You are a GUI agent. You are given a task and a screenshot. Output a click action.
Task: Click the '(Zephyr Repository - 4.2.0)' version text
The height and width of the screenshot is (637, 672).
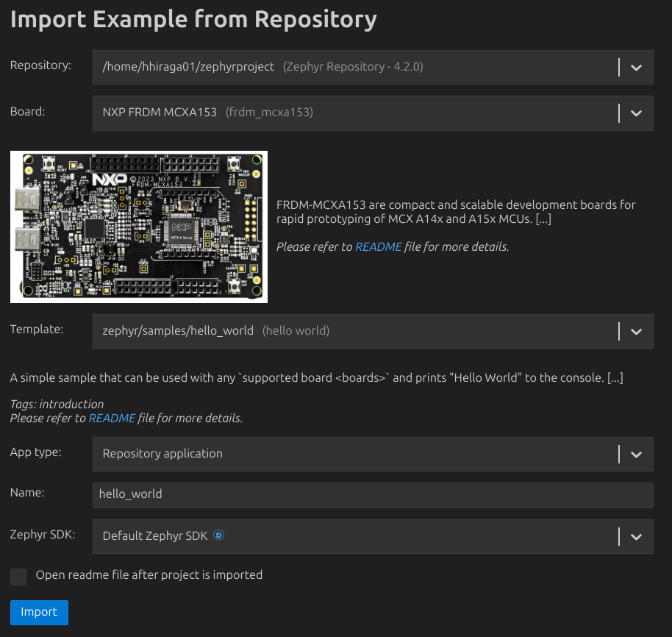(353, 67)
